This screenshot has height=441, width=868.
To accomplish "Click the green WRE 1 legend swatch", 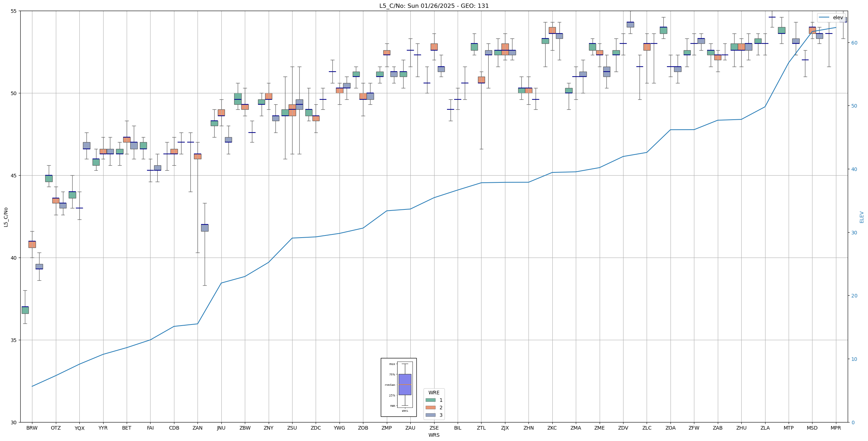I will 430,400.
